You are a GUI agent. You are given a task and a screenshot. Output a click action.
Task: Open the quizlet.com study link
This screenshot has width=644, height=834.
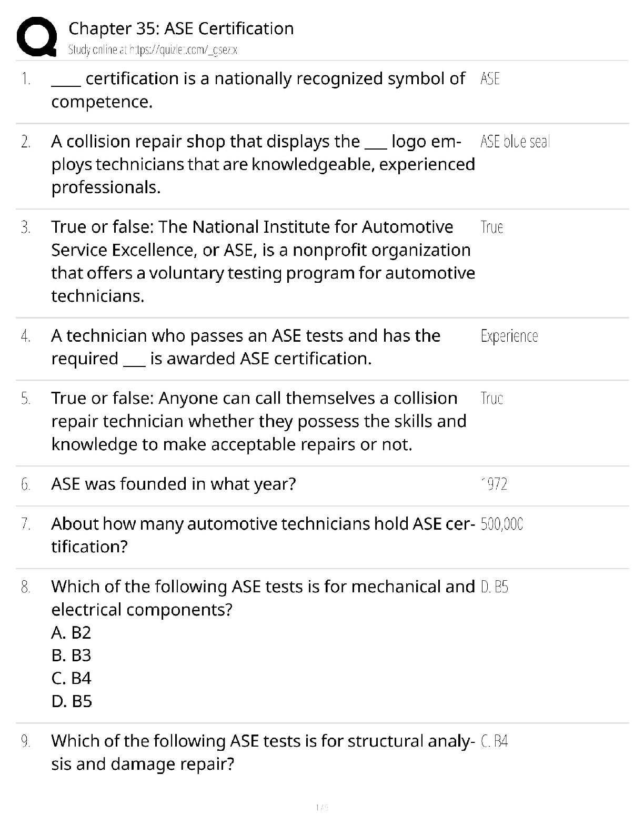click(x=153, y=50)
